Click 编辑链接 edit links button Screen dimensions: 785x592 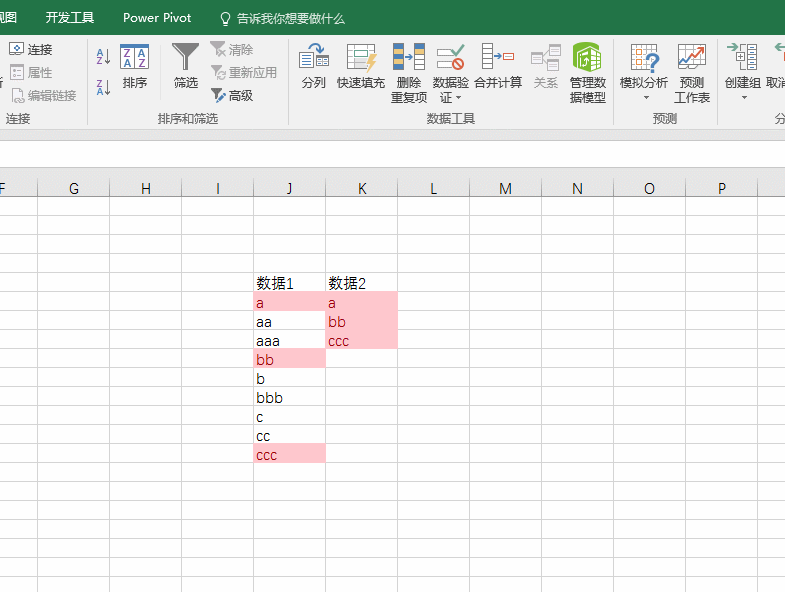click(43, 96)
